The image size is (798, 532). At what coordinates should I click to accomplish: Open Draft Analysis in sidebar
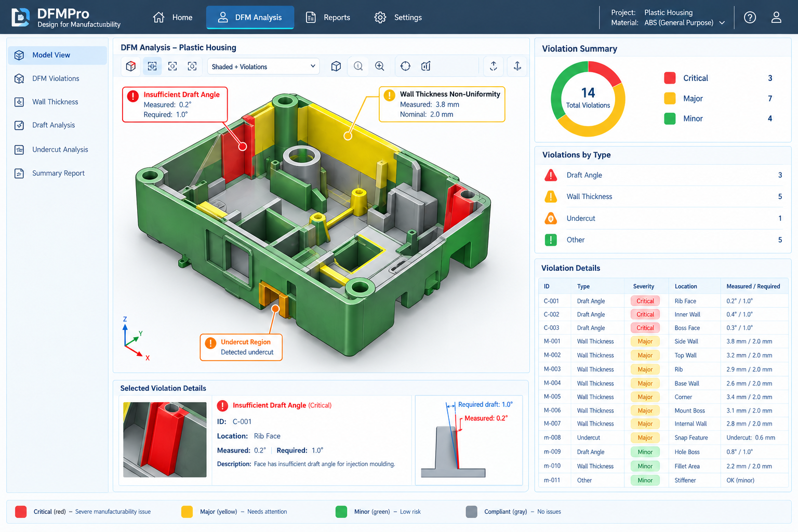57,125
